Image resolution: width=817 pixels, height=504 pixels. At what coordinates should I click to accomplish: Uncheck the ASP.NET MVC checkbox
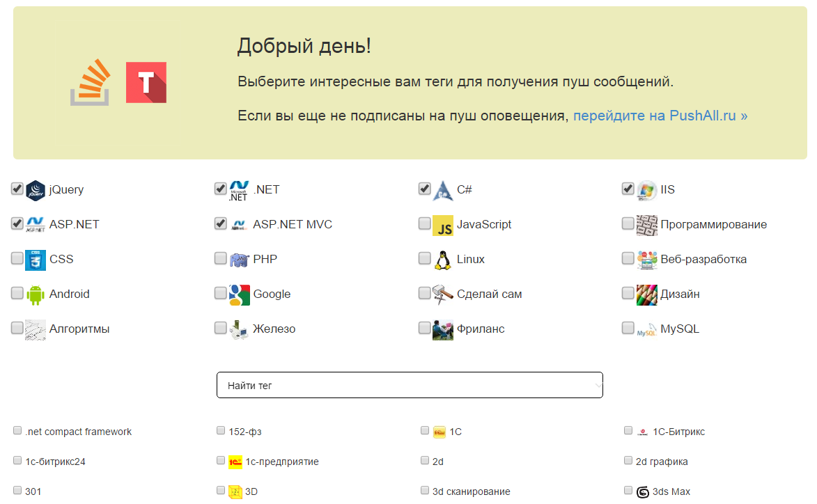(220, 223)
